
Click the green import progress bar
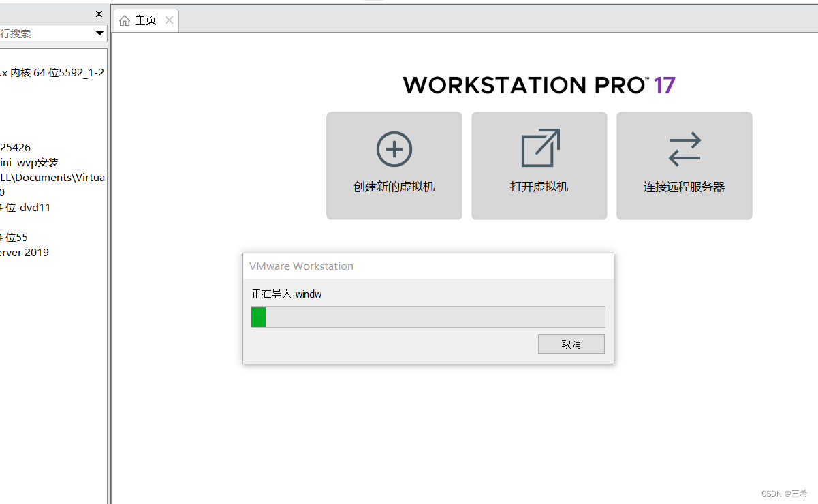[x=428, y=317]
